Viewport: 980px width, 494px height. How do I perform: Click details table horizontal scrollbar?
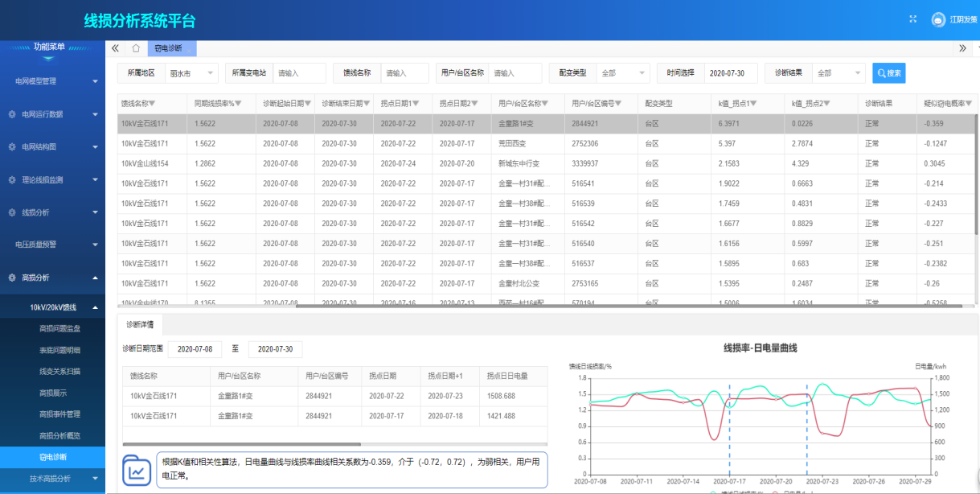click(241, 444)
